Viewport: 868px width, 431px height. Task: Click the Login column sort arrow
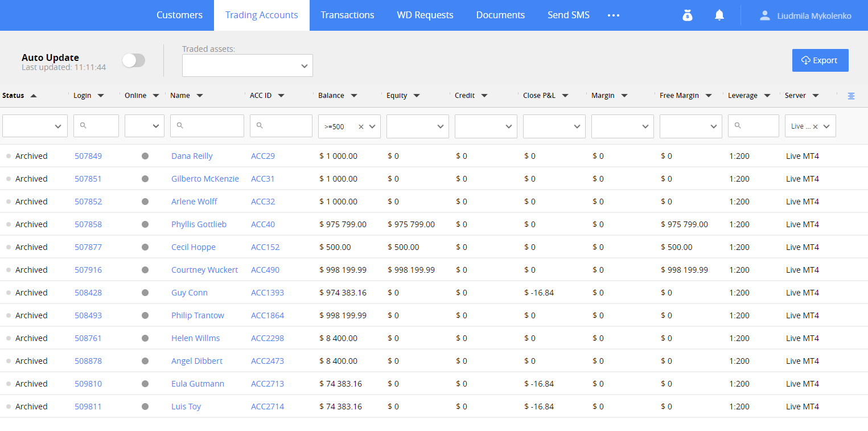[101, 96]
